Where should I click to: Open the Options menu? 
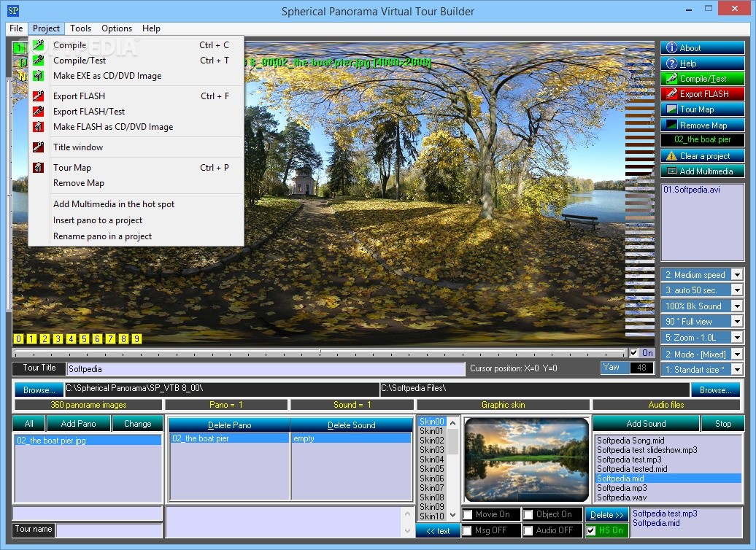coord(117,28)
